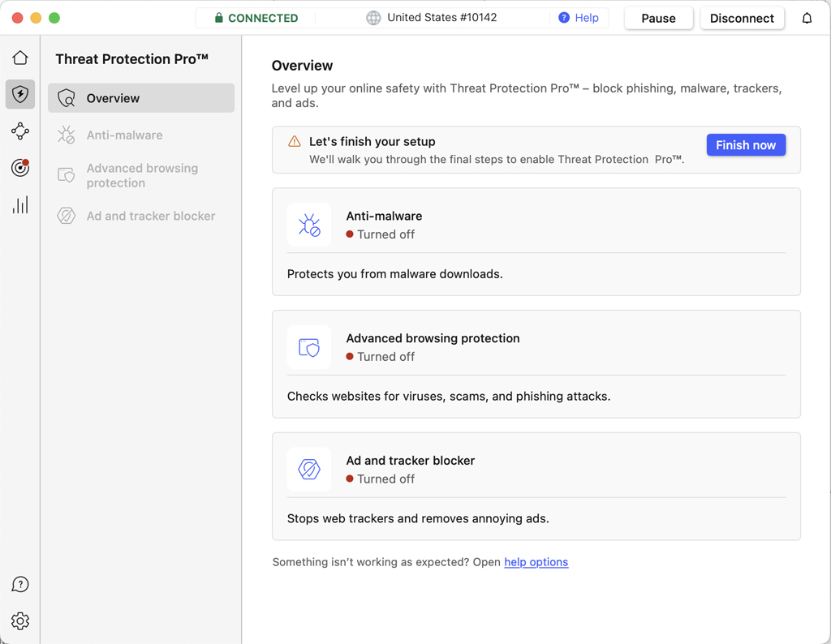
Task: Open the Help item in the top bar
Action: (x=579, y=17)
